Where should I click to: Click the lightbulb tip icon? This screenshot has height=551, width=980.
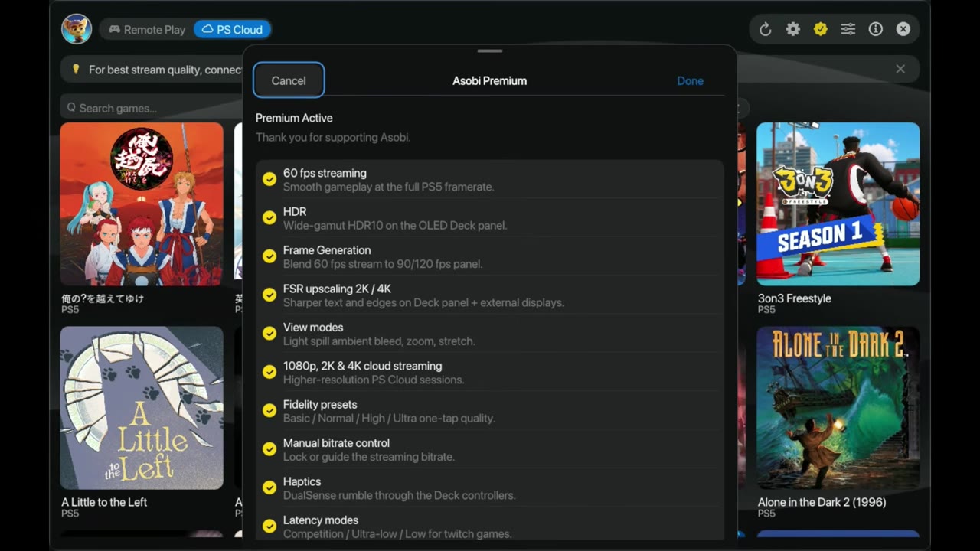(x=76, y=69)
